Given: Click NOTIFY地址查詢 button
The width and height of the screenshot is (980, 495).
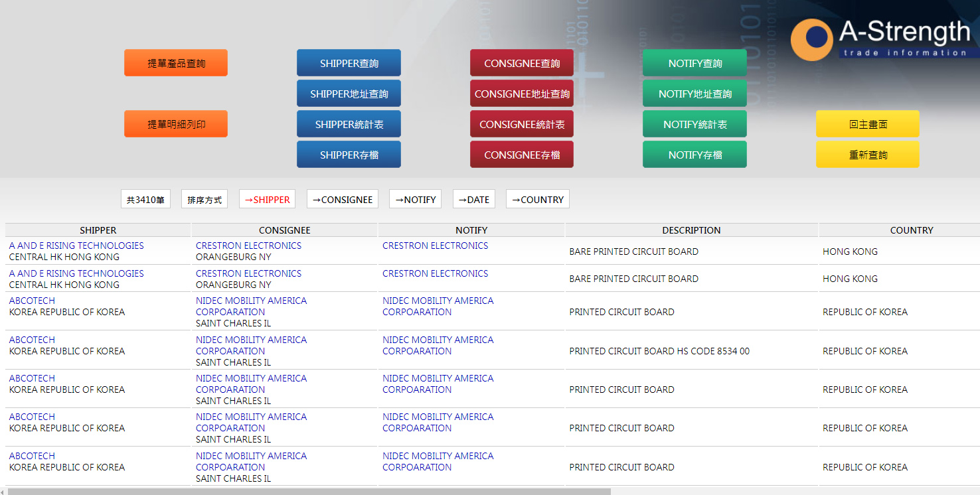Looking at the screenshot, I should (694, 94).
